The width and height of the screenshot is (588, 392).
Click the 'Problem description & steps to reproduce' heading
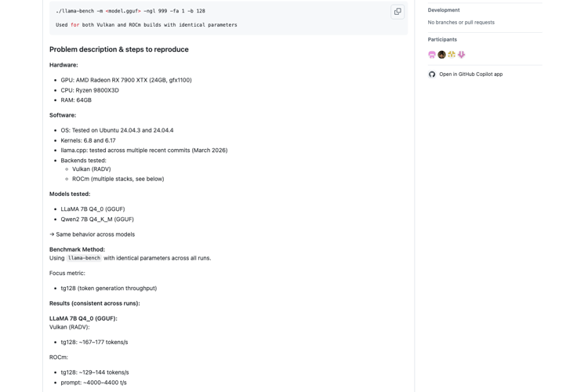click(119, 49)
